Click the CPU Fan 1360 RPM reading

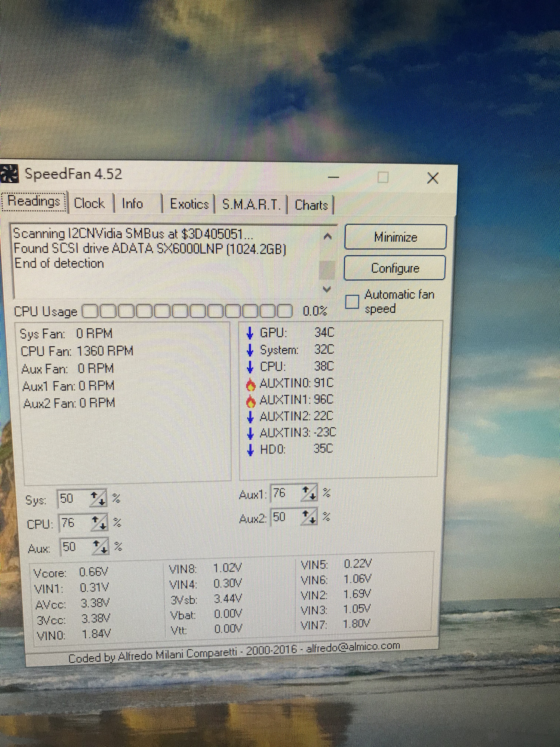[x=77, y=351]
